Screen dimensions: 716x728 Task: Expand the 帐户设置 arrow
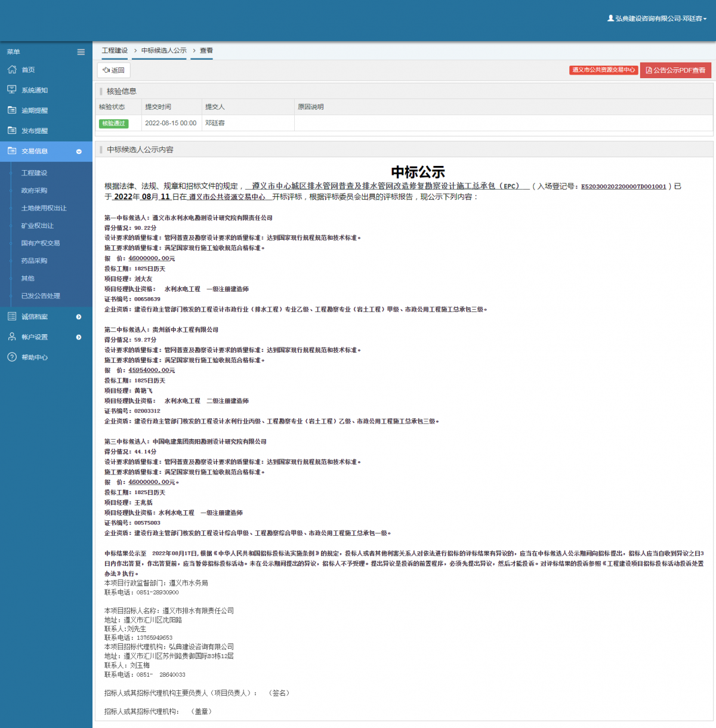coord(79,337)
